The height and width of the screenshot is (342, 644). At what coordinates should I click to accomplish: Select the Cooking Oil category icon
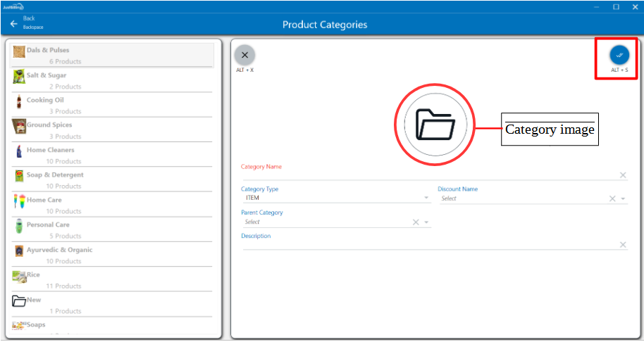[19, 101]
